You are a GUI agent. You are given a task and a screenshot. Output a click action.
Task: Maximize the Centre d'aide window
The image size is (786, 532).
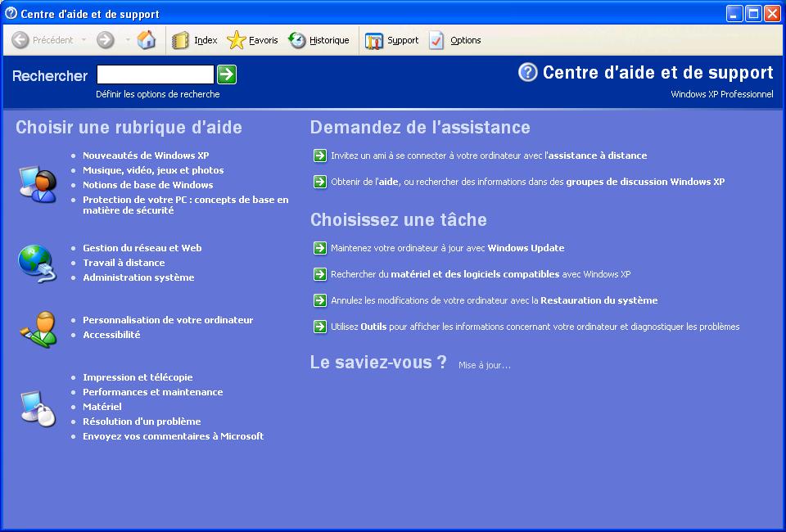coord(753,14)
